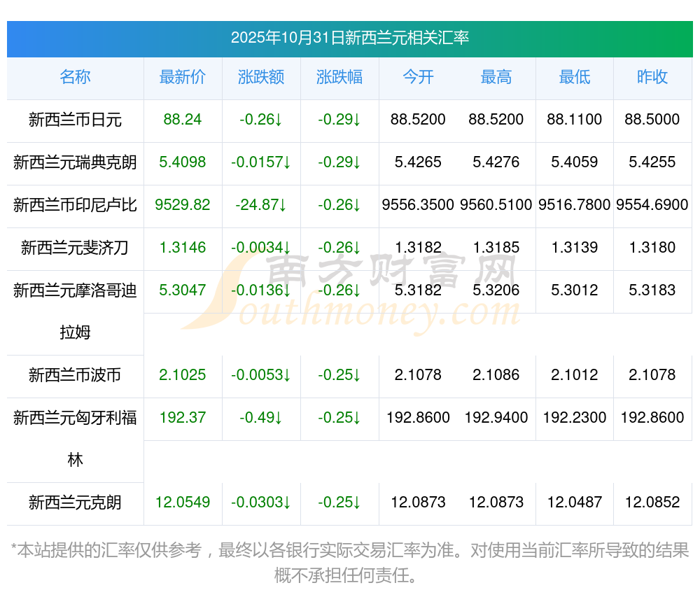Click the 涨跌幅 column header
The width and height of the screenshot is (700, 597).
(x=339, y=77)
